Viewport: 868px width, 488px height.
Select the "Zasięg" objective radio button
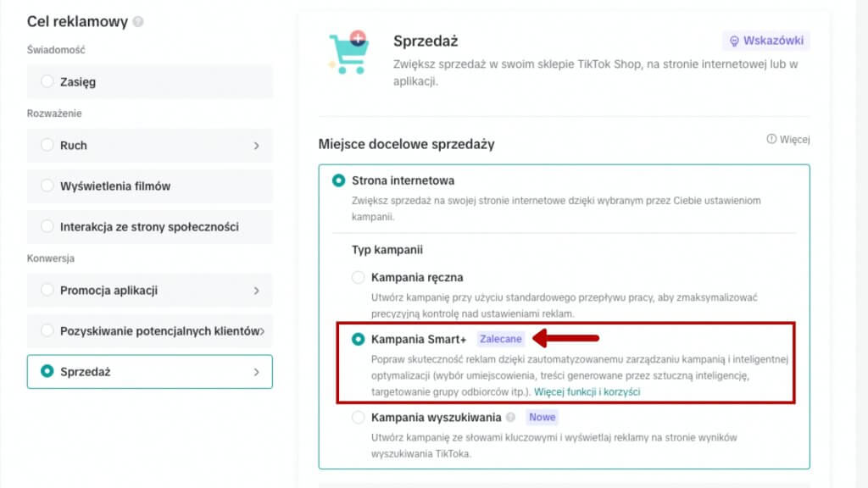[x=47, y=82]
